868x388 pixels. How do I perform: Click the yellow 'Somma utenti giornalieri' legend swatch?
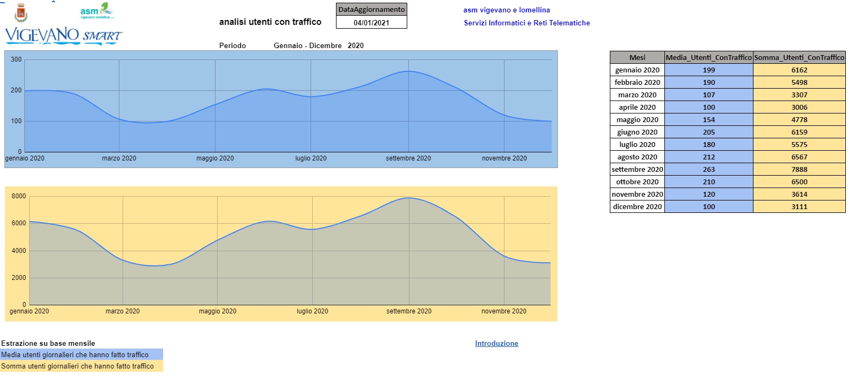tap(81, 366)
